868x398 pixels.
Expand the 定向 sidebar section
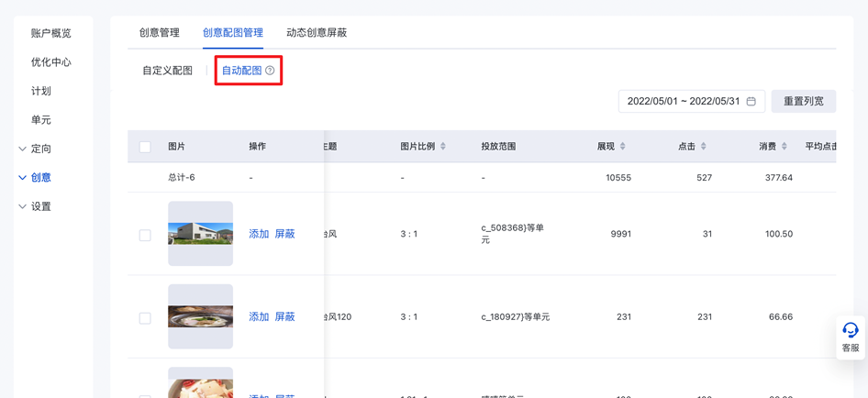tap(23, 149)
